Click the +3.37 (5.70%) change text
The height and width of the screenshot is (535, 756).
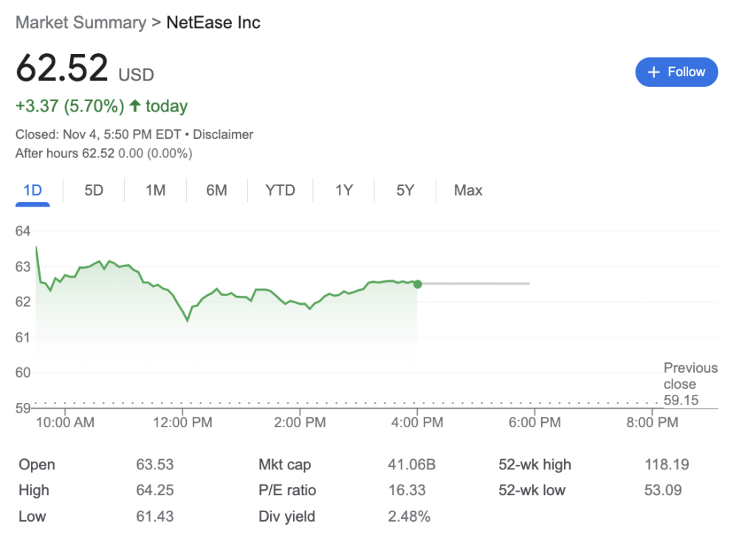pyautogui.click(x=70, y=106)
